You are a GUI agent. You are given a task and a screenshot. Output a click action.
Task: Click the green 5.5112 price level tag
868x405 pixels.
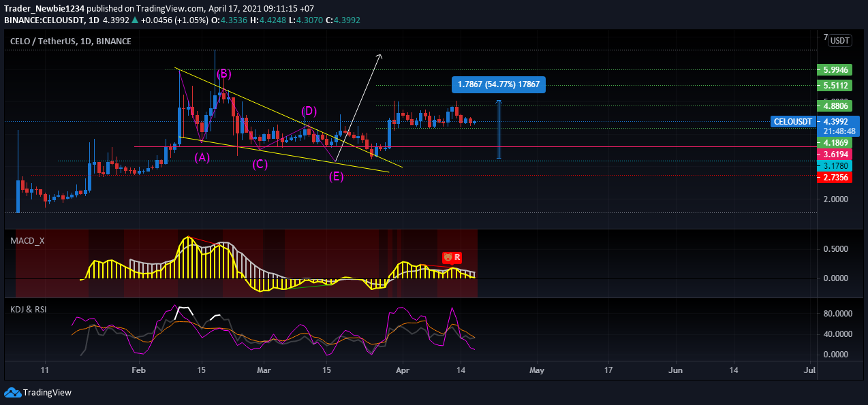click(x=835, y=86)
